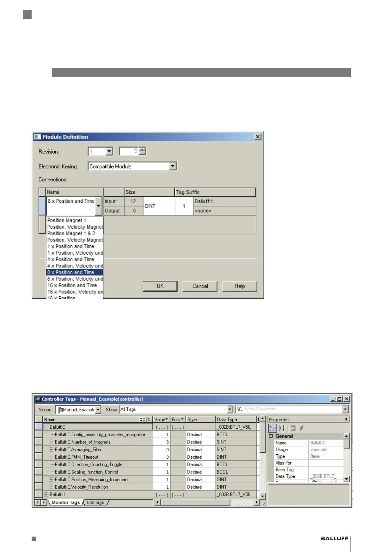Click the Data Type column header
This screenshot has width=392, height=554.
[x=236, y=419]
